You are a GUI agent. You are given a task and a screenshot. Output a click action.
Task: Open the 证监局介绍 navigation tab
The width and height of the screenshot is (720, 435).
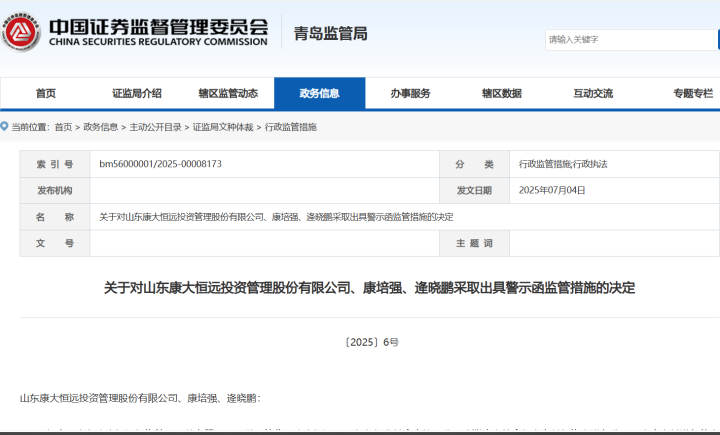pyautogui.click(x=136, y=93)
